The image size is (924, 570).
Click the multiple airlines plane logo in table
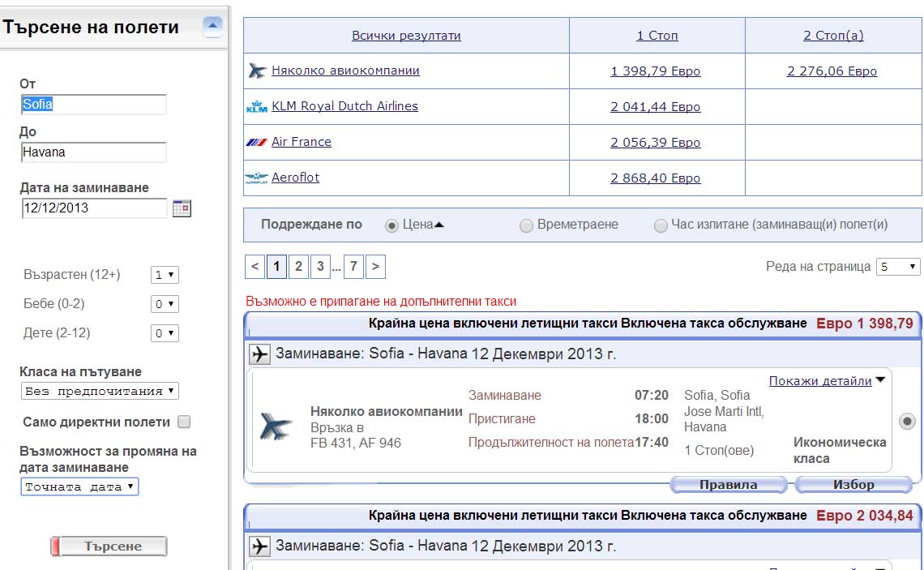[258, 71]
